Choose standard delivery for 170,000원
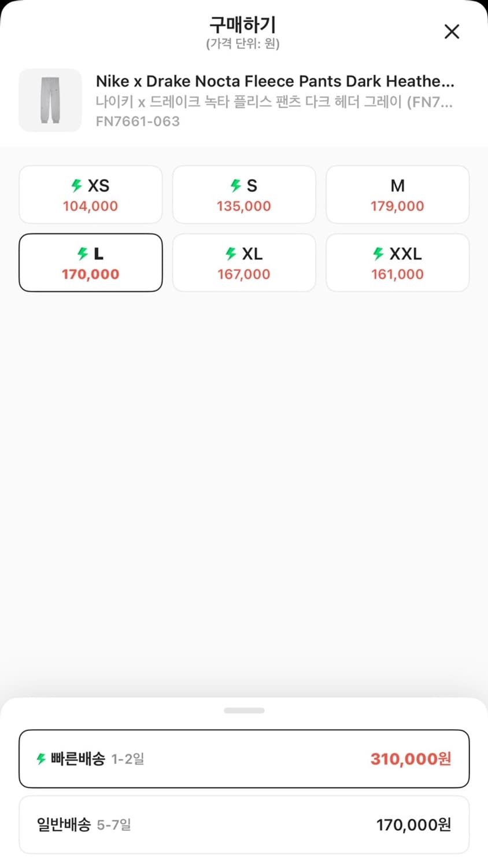This screenshot has width=488, height=868. click(244, 825)
